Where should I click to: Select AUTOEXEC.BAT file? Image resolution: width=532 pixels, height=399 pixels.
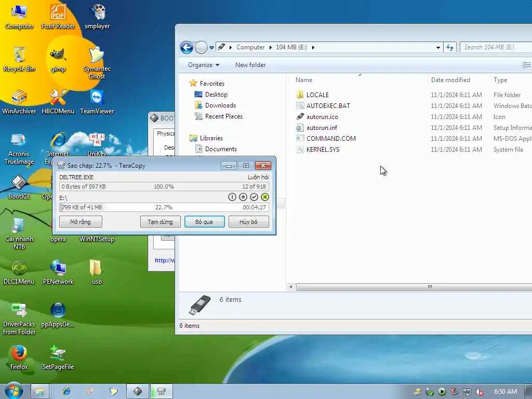click(x=328, y=105)
